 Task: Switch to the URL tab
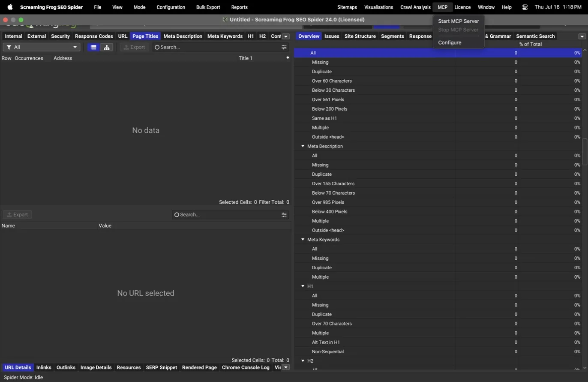pos(123,36)
